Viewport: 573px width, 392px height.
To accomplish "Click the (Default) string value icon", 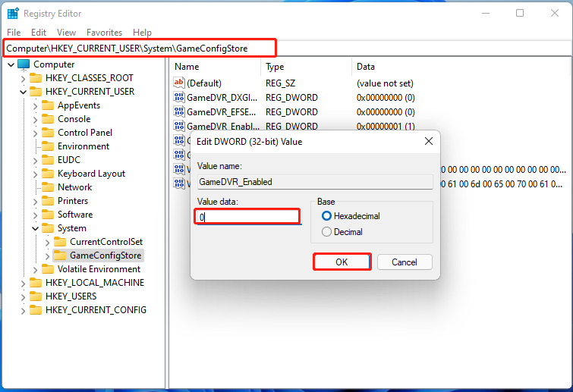I will coord(178,83).
